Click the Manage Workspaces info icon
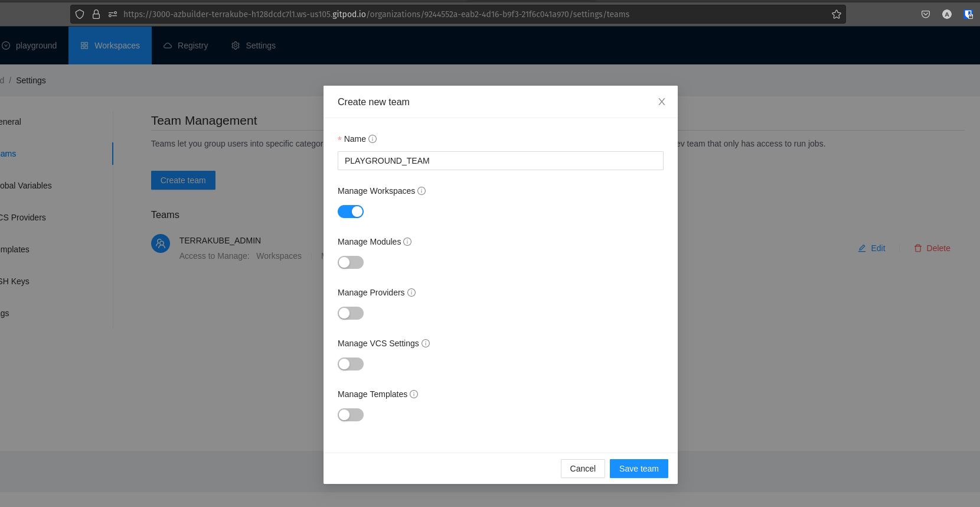 (422, 191)
